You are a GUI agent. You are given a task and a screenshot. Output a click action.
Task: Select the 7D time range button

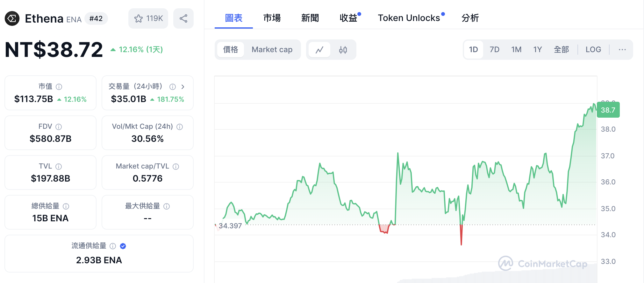click(495, 50)
